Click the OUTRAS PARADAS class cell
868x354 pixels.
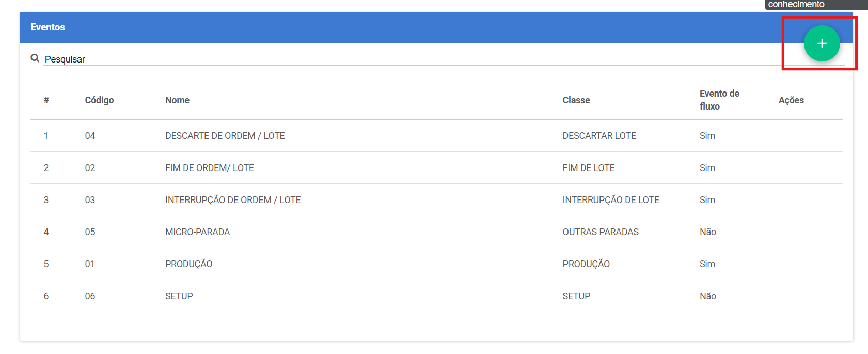pyautogui.click(x=601, y=232)
